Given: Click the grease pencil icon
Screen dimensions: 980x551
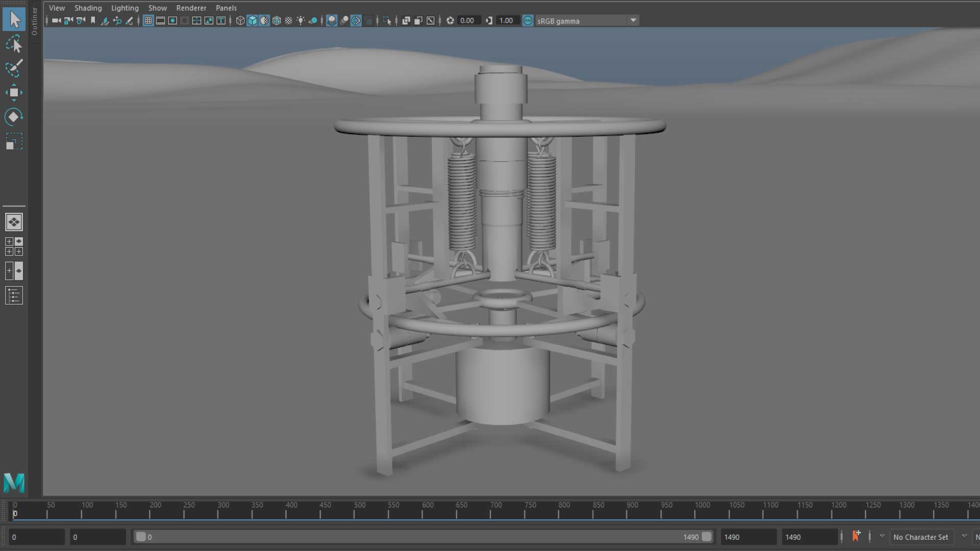Looking at the screenshot, I should (129, 20).
